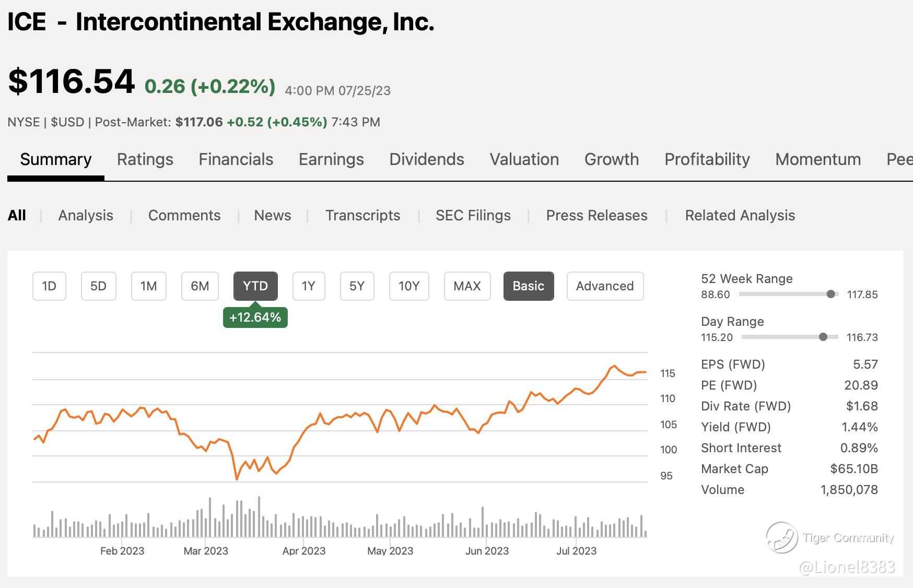Open the Financials tab

click(x=236, y=159)
